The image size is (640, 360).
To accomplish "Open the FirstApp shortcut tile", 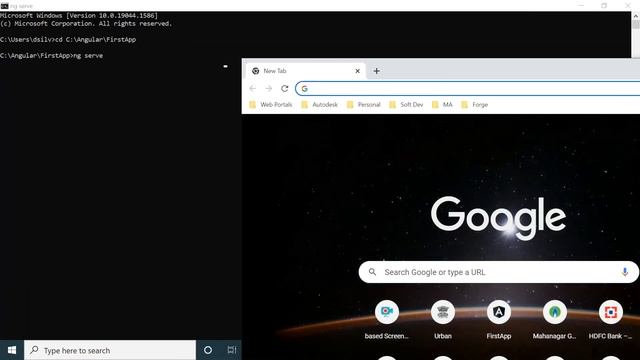I will pos(499,320).
